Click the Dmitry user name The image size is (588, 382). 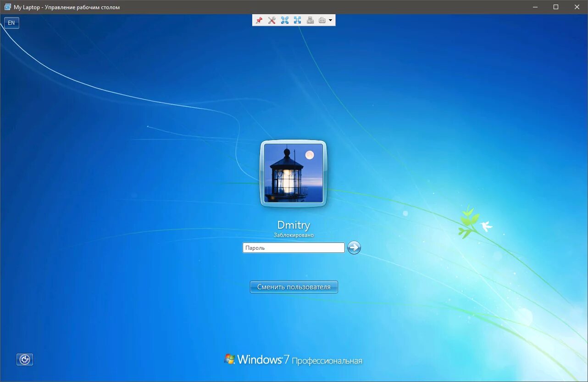[294, 225]
